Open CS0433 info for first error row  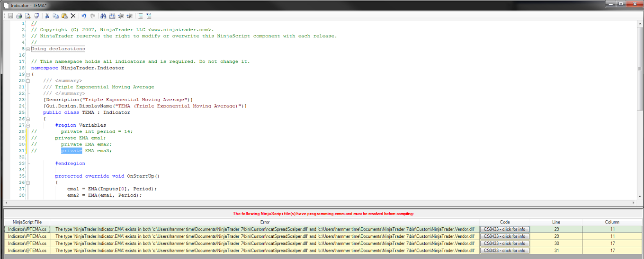coord(504,229)
